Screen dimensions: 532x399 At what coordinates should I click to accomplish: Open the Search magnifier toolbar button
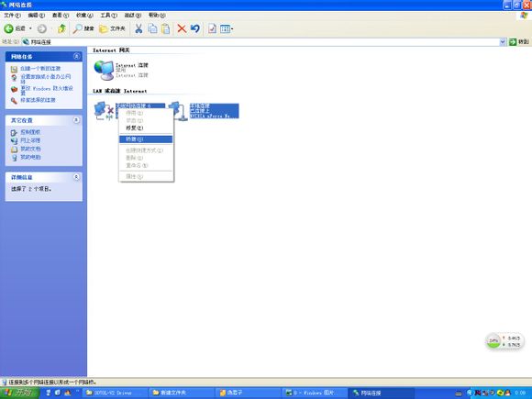coord(83,28)
